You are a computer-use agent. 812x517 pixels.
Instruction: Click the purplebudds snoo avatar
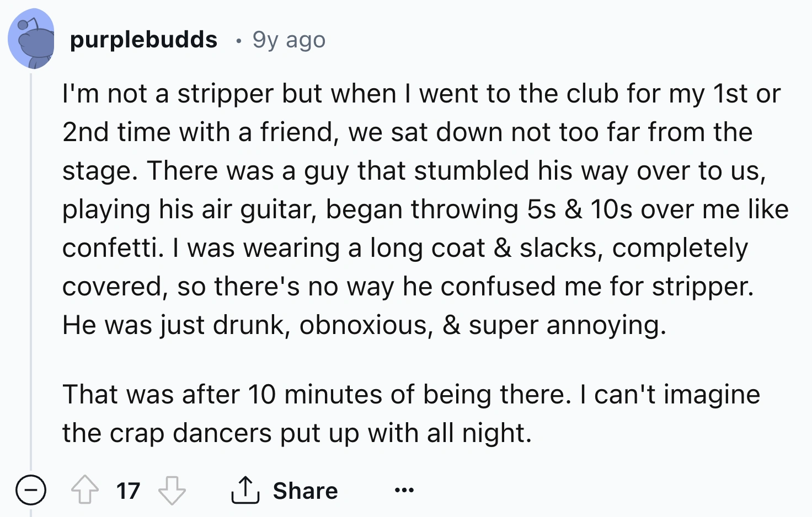coord(31,39)
